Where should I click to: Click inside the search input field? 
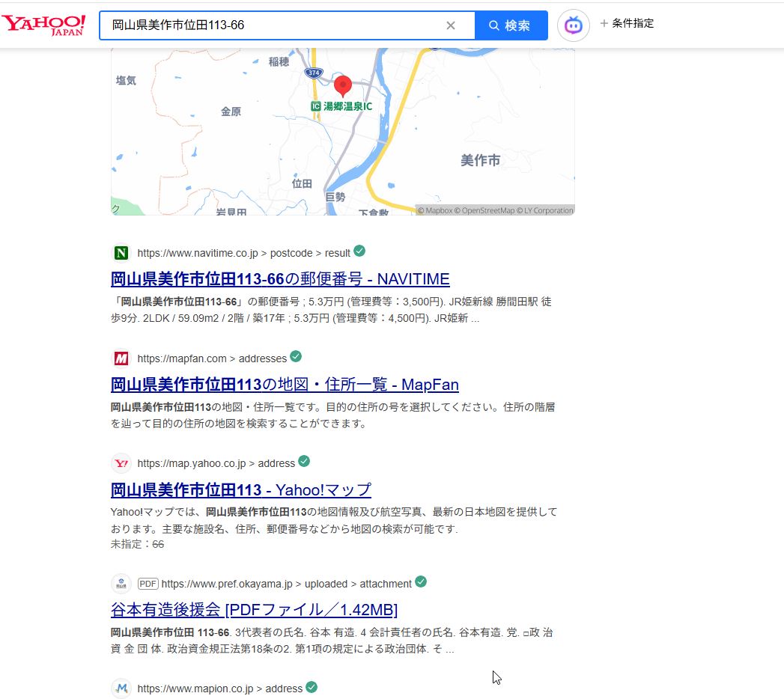[270, 25]
